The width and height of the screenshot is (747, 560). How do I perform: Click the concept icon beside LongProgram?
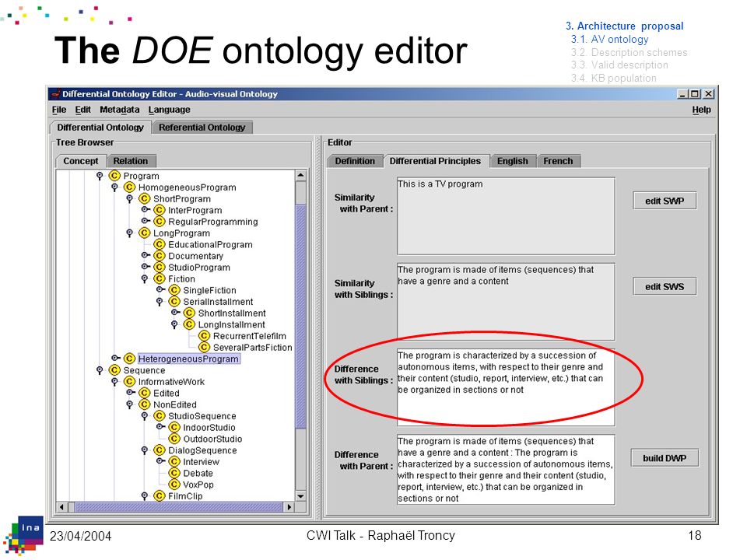click(145, 233)
